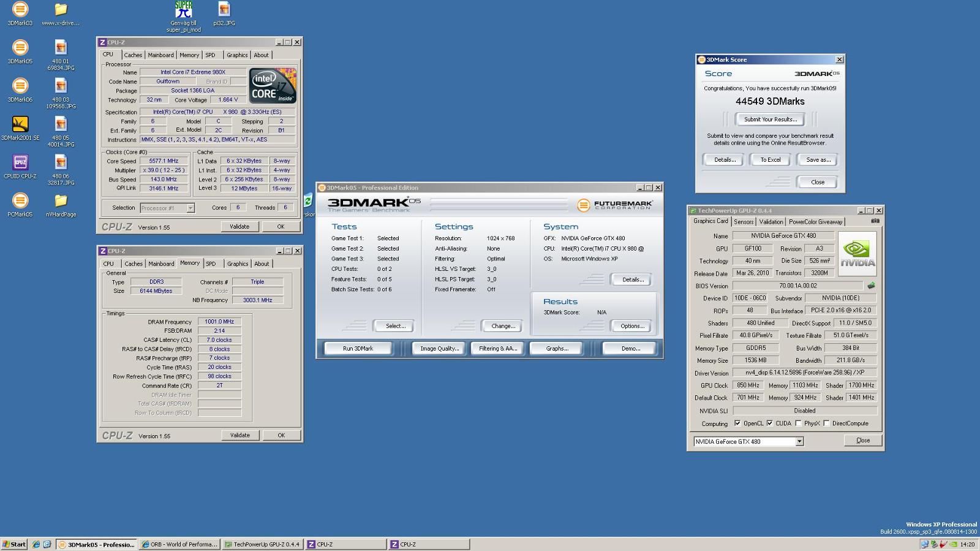Viewport: 980px width, 551px height.
Task: Open the 3DMark06 desktop shortcut
Action: coord(20,90)
